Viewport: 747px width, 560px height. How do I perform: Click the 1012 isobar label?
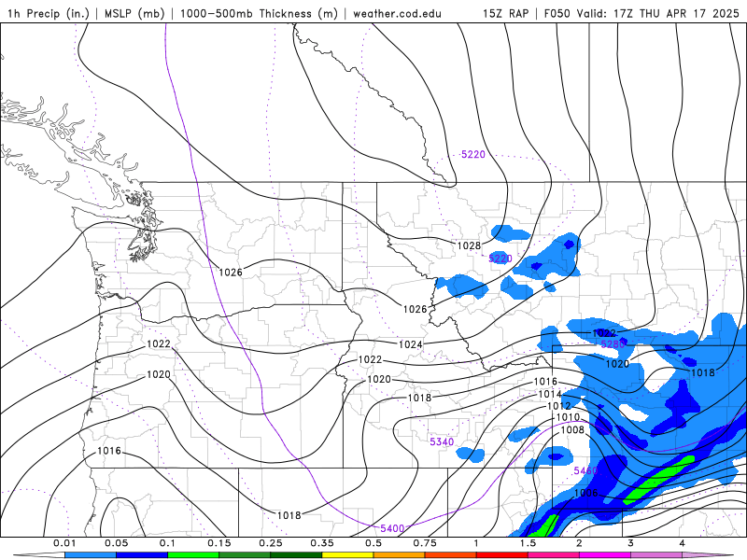[x=558, y=406]
